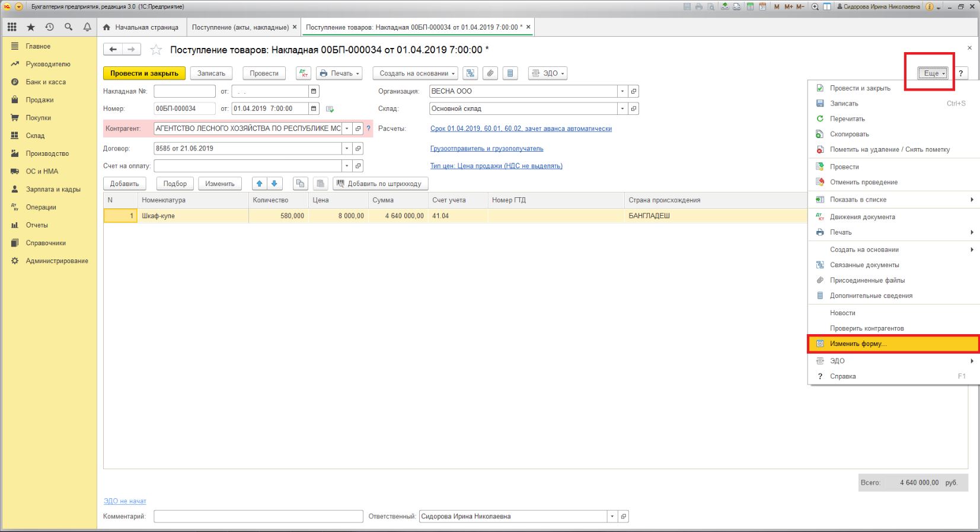Focus the Накладная № input field
Image resolution: width=980 pixels, height=532 pixels.
[184, 91]
